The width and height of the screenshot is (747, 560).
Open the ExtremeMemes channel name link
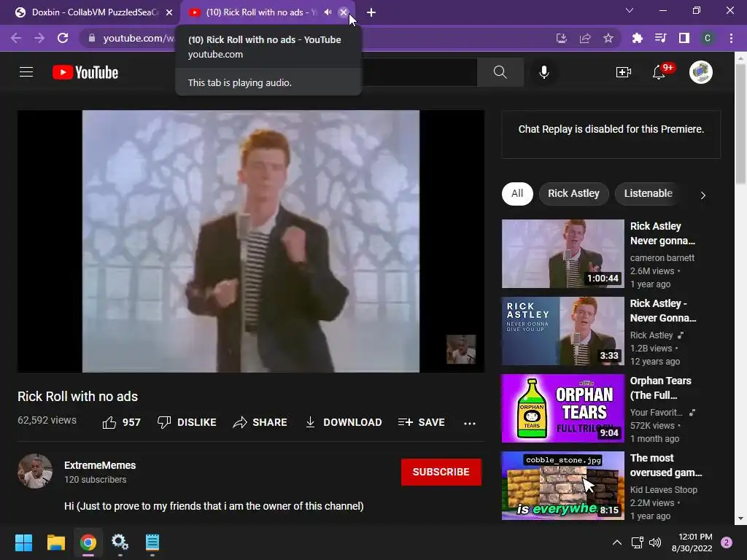[100, 465]
